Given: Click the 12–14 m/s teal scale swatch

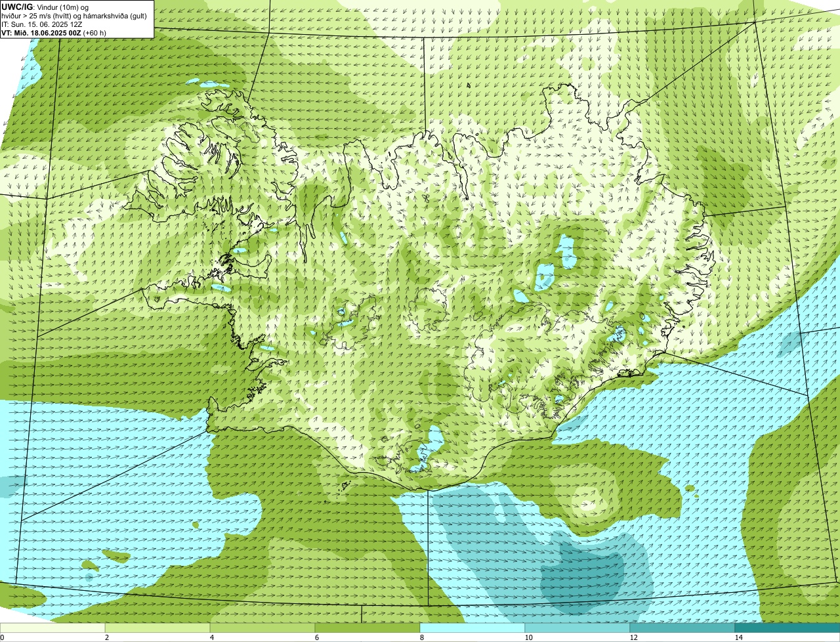Looking at the screenshot, I should tap(682, 628).
